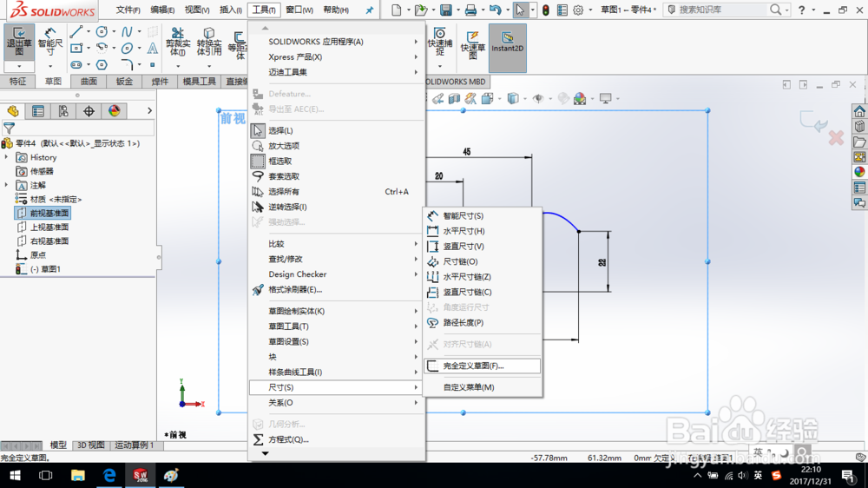Click the Windows Start button
Screen dimensions: 868x488
tap(15, 475)
